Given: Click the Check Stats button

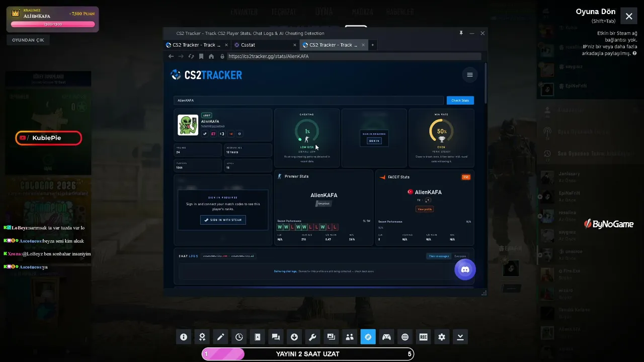Looking at the screenshot, I should tap(460, 101).
